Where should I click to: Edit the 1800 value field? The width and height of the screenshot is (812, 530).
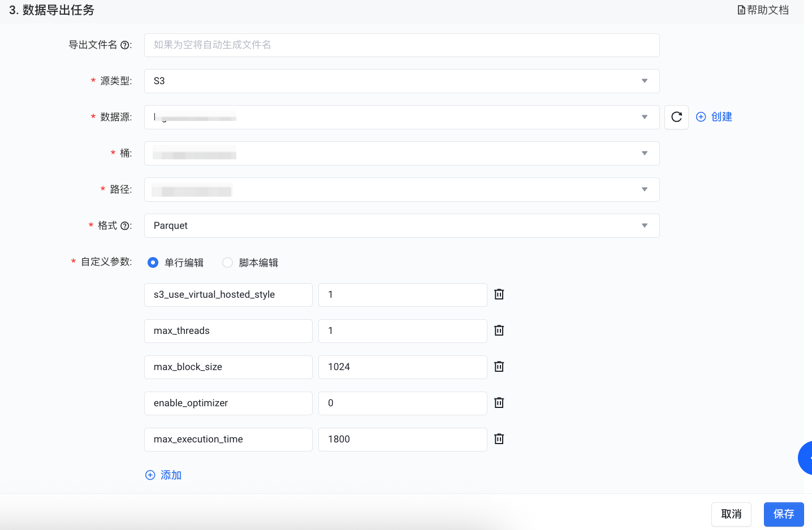tap(403, 440)
